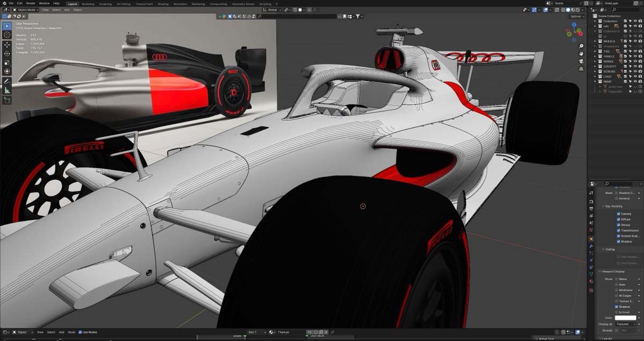Viewport: 644px width, 341px height.
Task: Open the Object Data properties tab
Action: click(591, 273)
